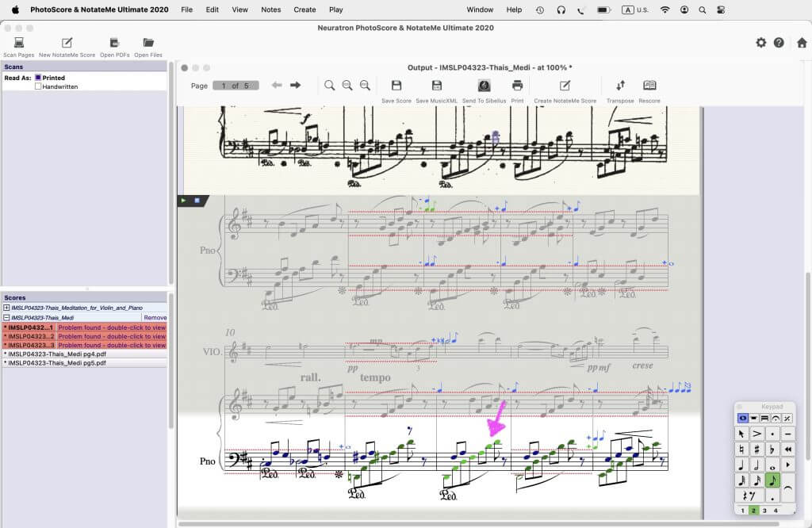812x528 pixels.
Task: Select the sharp accidental on Keypad
Action: coord(756,449)
